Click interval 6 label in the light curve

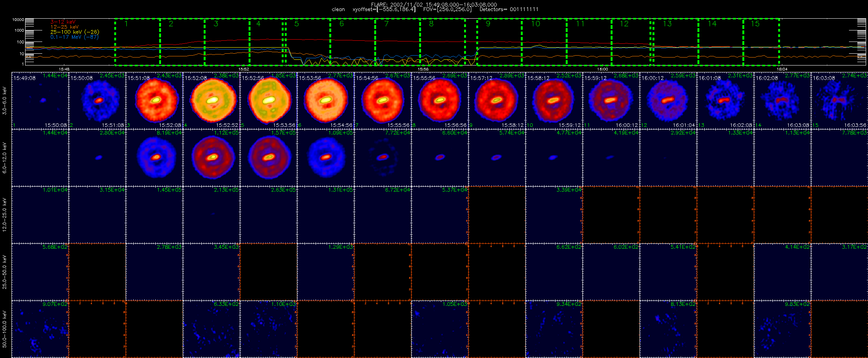(341, 24)
